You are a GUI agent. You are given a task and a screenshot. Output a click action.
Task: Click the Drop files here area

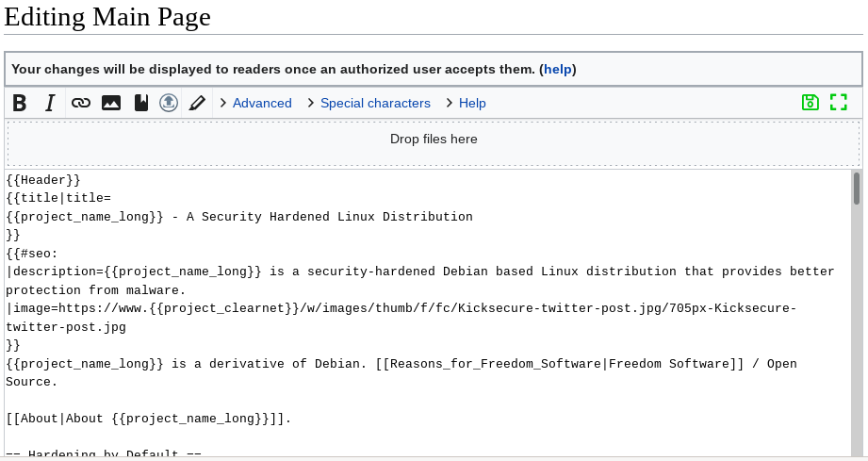pos(434,140)
